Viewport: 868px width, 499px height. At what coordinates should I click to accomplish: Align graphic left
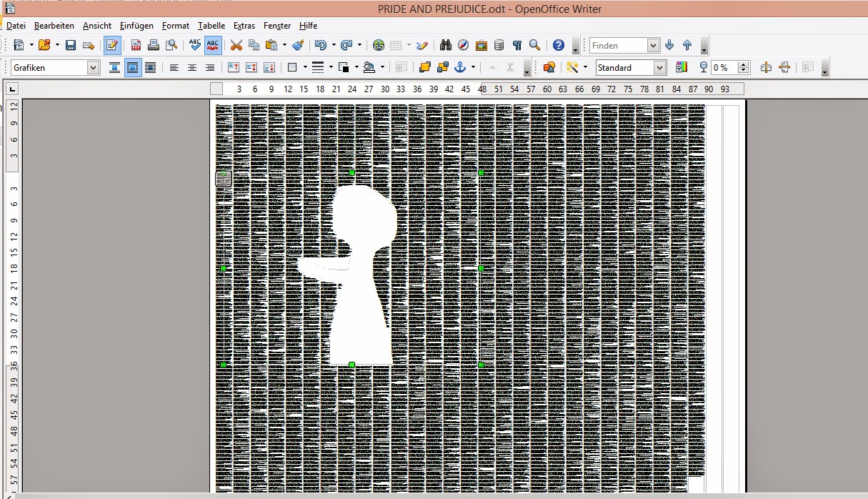tap(174, 67)
